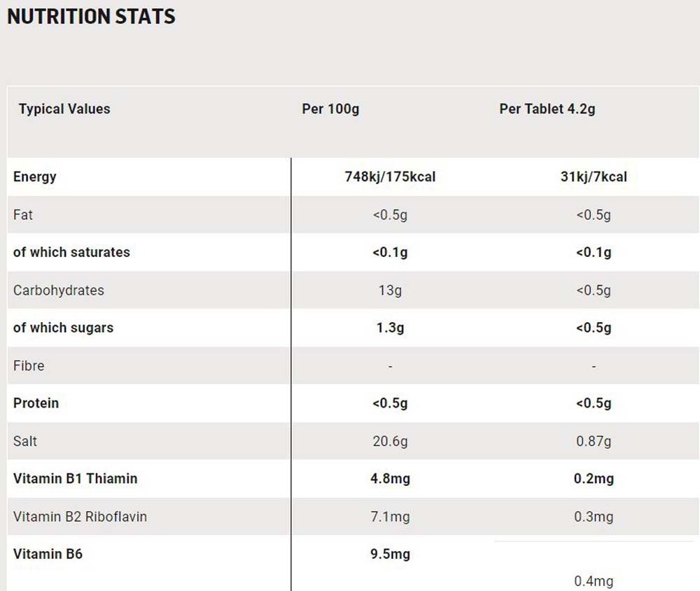Viewport: 700px width, 591px height.
Task: Click the Vitamin B1 Thiamin label
Action: (x=75, y=479)
